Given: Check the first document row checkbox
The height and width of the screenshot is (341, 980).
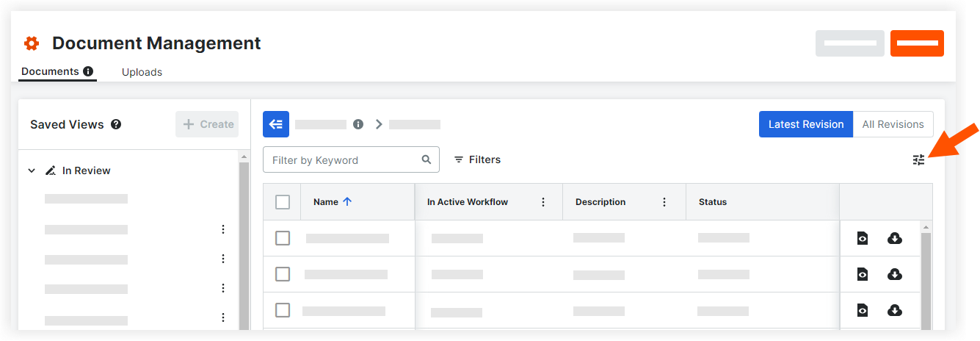Looking at the screenshot, I should click(283, 238).
